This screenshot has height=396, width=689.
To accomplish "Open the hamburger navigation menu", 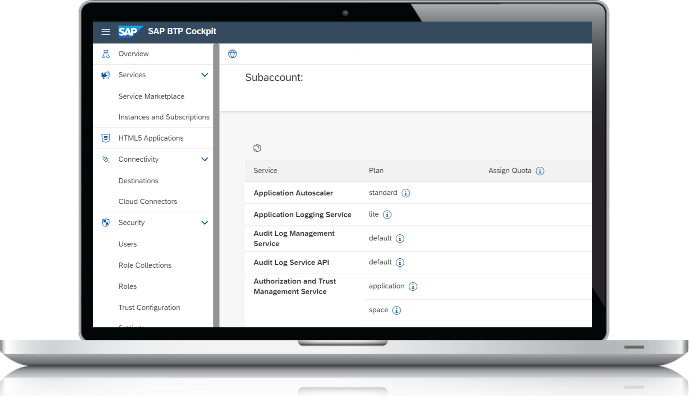I will click(105, 32).
